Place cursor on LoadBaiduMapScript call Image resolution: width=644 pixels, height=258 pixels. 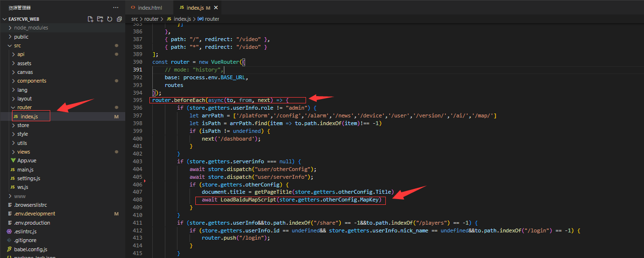tap(248, 200)
